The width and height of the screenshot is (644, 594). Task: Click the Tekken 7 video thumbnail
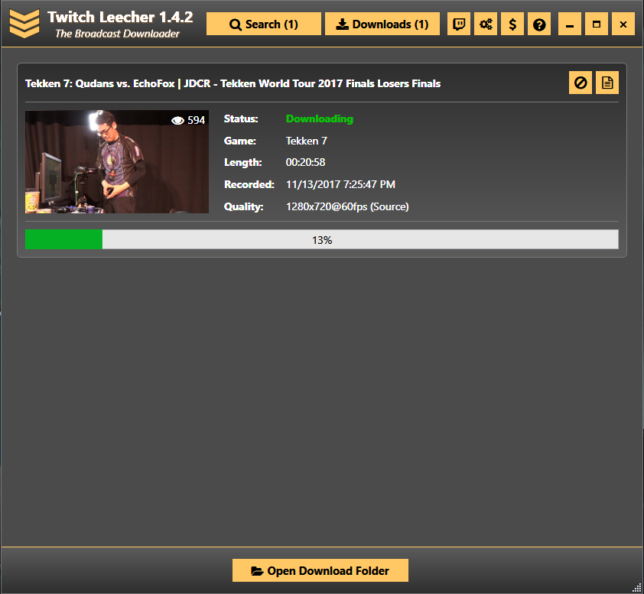coord(117,161)
